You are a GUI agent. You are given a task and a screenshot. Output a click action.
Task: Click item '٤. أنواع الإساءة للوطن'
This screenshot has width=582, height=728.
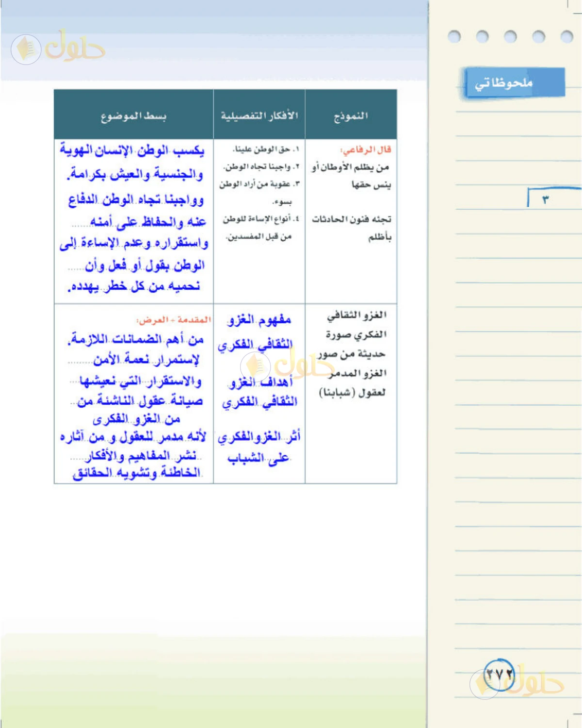tap(261, 219)
